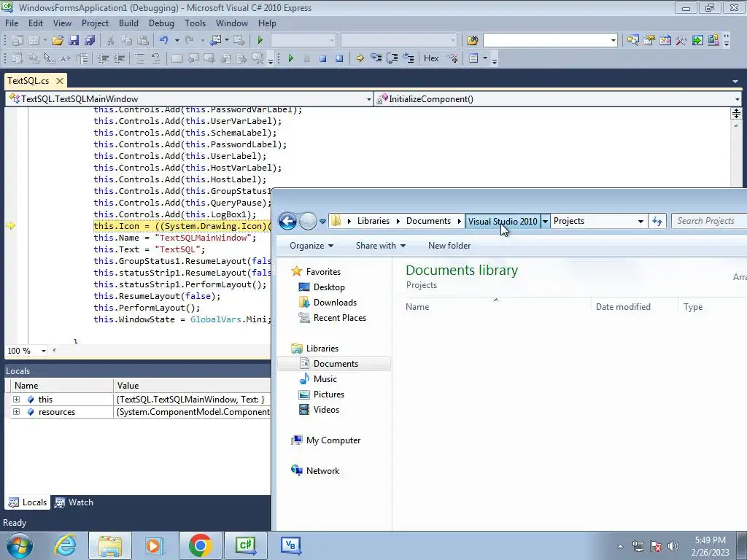This screenshot has width=747, height=560.
Task: Open the InitializeComponent() member dropdown
Action: click(x=737, y=99)
